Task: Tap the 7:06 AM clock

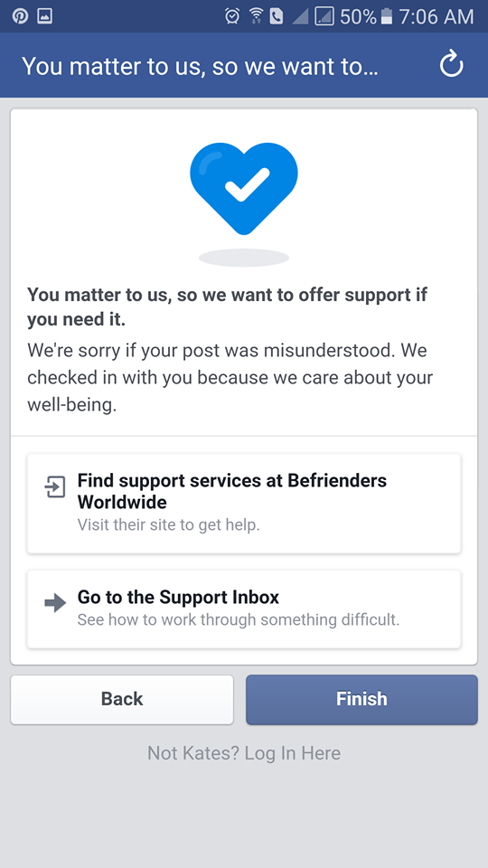Action: (x=436, y=16)
